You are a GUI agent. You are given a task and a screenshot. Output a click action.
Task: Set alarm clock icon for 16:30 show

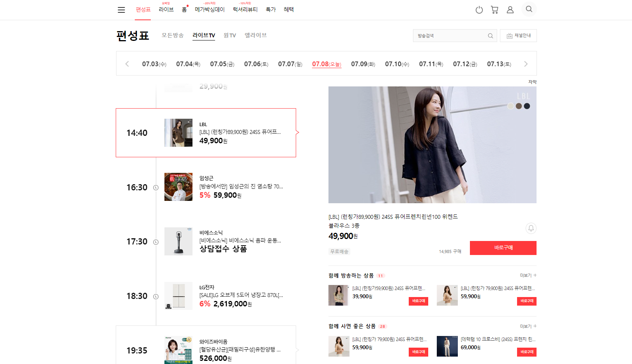[x=156, y=188]
